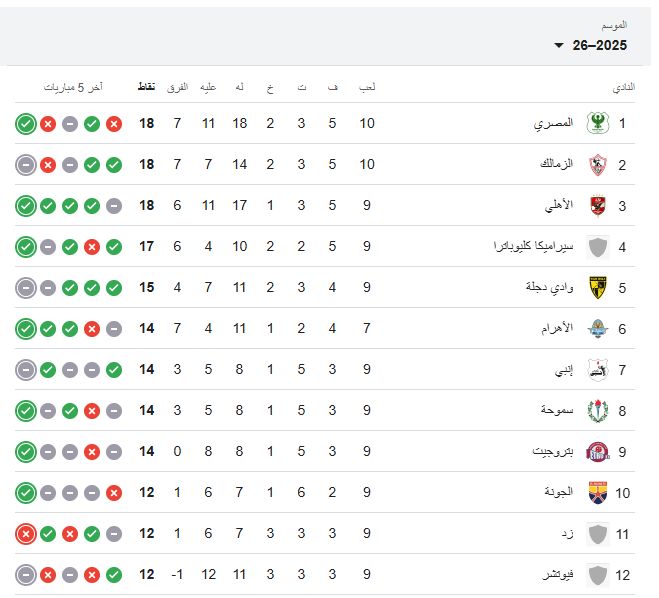Image resolution: width=659 pixels, height=598 pixels.
Task: Click ZED's latest red loss icon
Action: (x=26, y=534)
